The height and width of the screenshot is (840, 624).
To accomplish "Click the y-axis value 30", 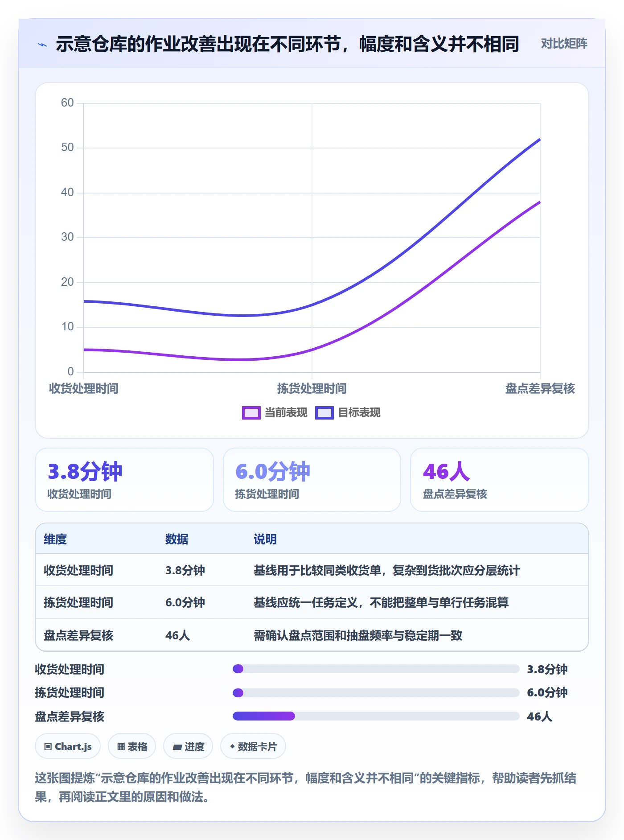I will click(67, 237).
